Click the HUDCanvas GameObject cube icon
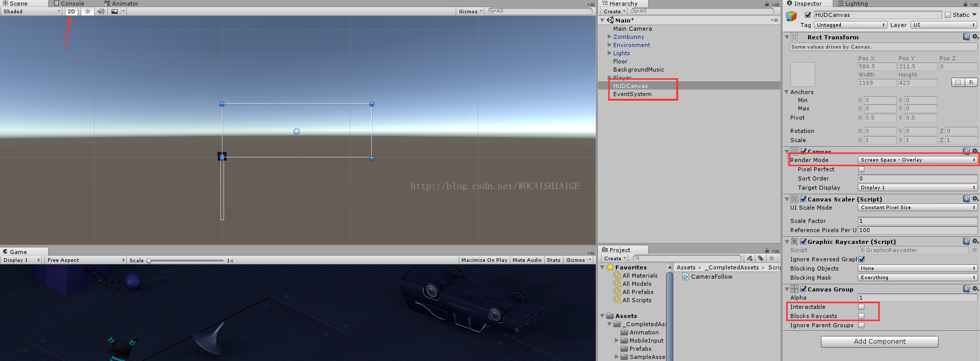The image size is (980, 361). pos(791,16)
